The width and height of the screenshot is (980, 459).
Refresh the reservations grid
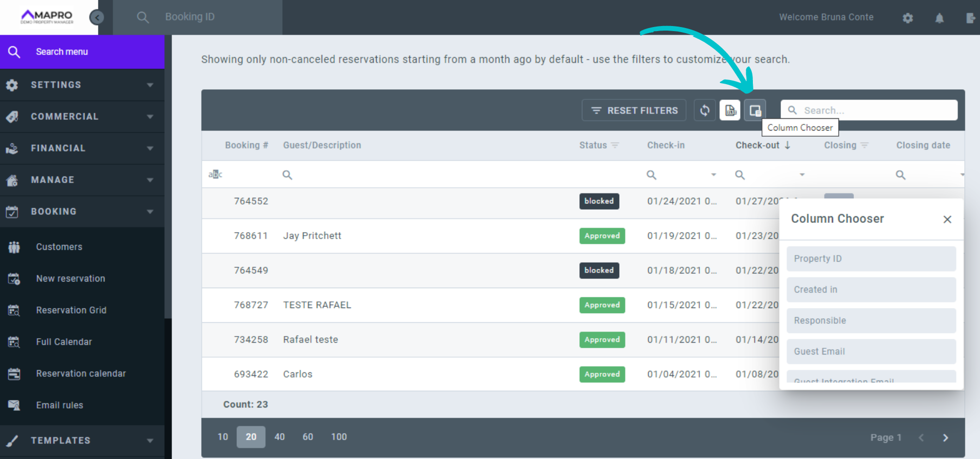(704, 110)
